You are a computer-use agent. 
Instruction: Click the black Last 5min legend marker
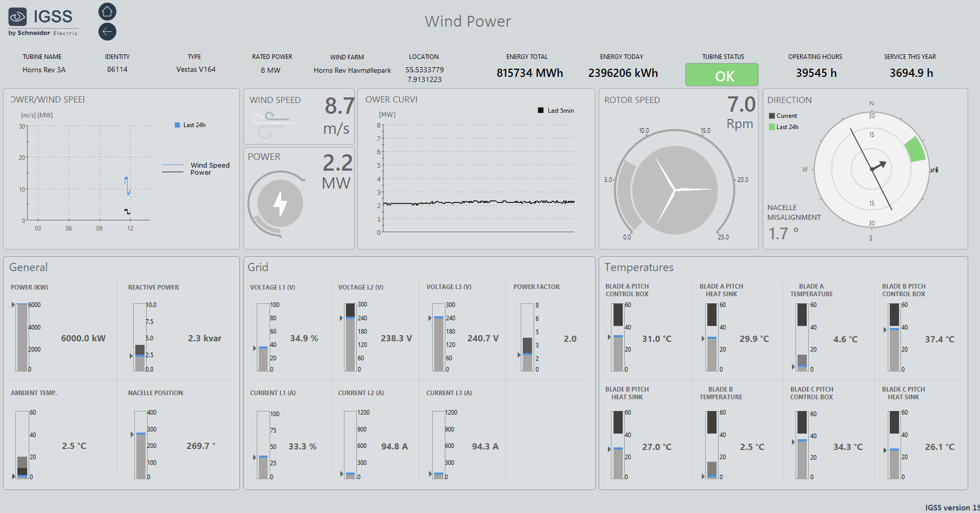click(540, 111)
